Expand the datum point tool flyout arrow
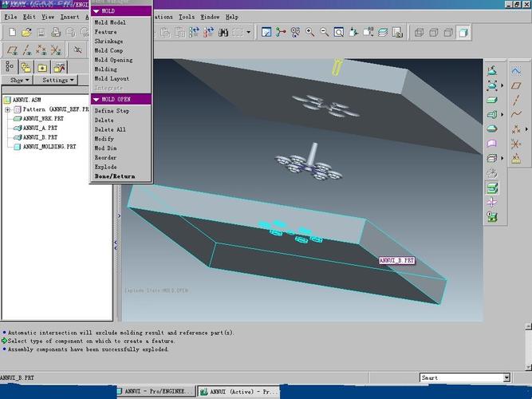 (526, 129)
